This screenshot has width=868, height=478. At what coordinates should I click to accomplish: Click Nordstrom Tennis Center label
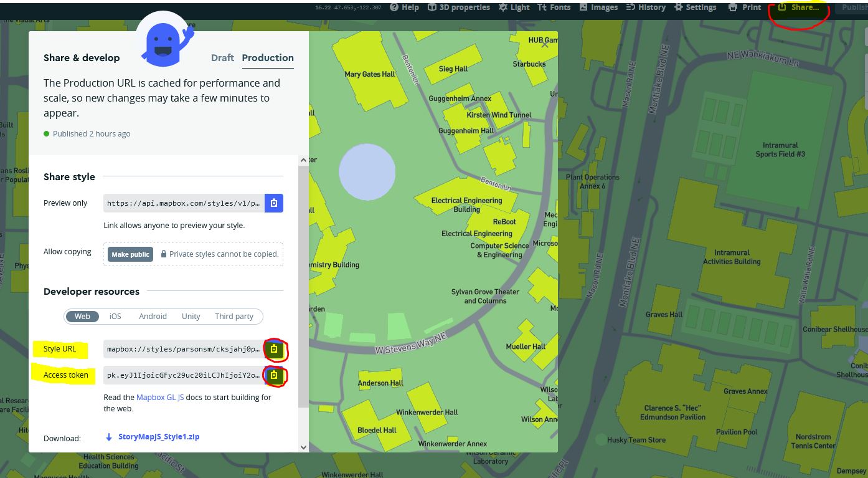pyautogui.click(x=813, y=441)
